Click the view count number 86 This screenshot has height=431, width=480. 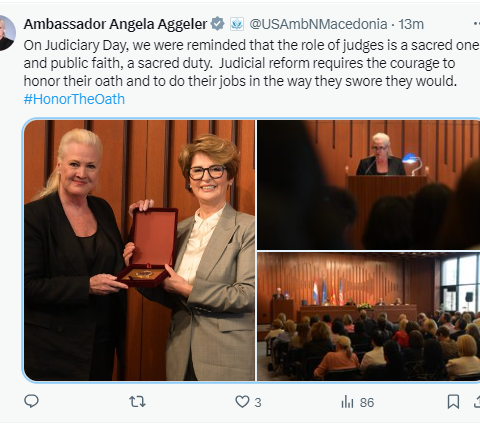367,403
